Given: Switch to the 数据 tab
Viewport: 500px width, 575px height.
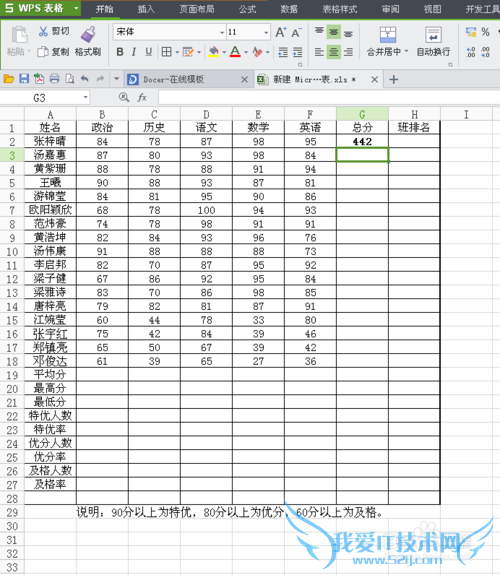Looking at the screenshot, I should tap(289, 9).
